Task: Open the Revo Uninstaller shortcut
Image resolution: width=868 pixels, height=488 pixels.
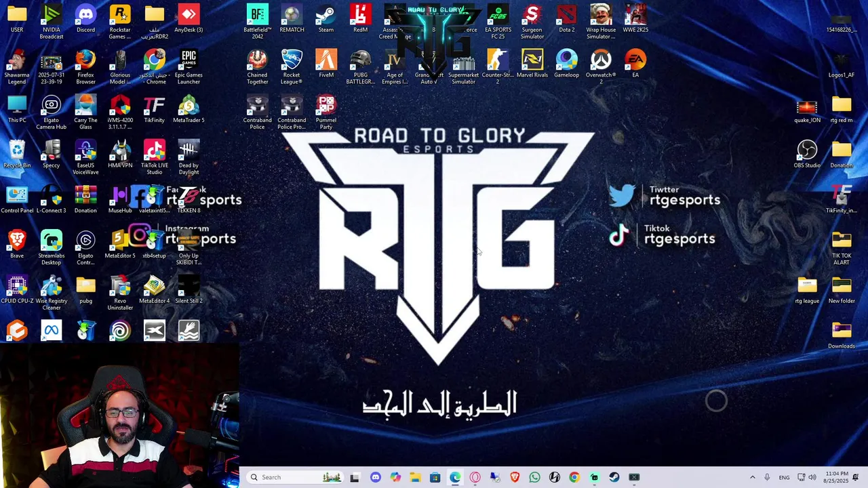Action: point(120,293)
